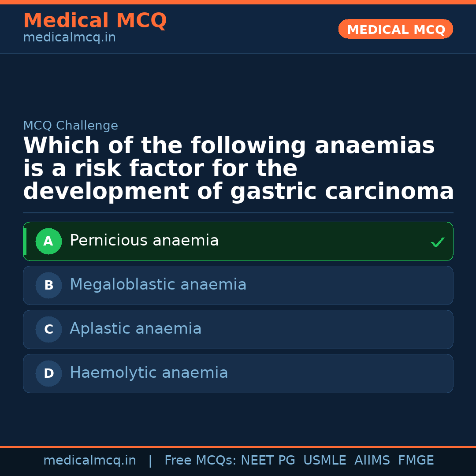This screenshot has height=476, width=476.
Task: Open the medicalmcq.in link in footer
Action: click(89, 461)
